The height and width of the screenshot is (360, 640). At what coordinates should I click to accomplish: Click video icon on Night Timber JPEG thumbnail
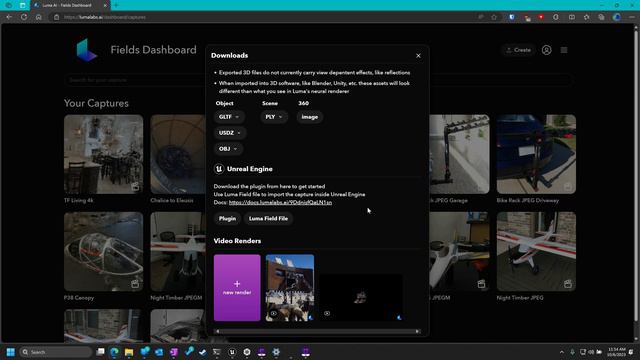coord(568,284)
